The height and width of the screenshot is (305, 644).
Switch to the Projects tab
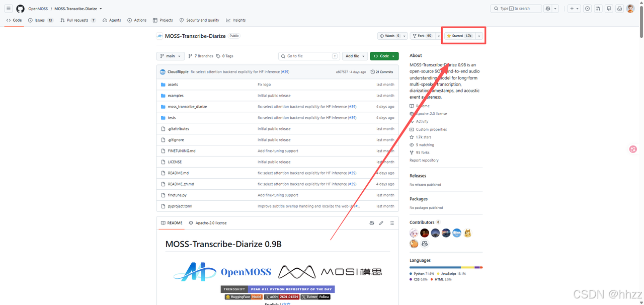(163, 20)
